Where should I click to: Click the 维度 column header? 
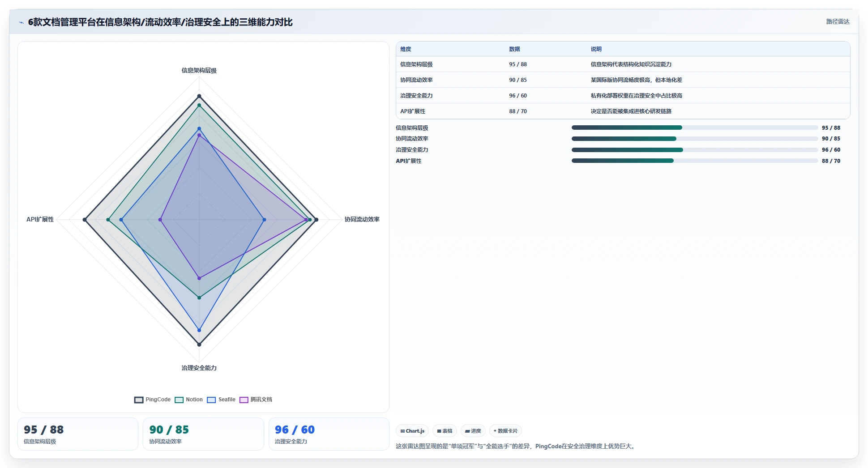click(406, 49)
